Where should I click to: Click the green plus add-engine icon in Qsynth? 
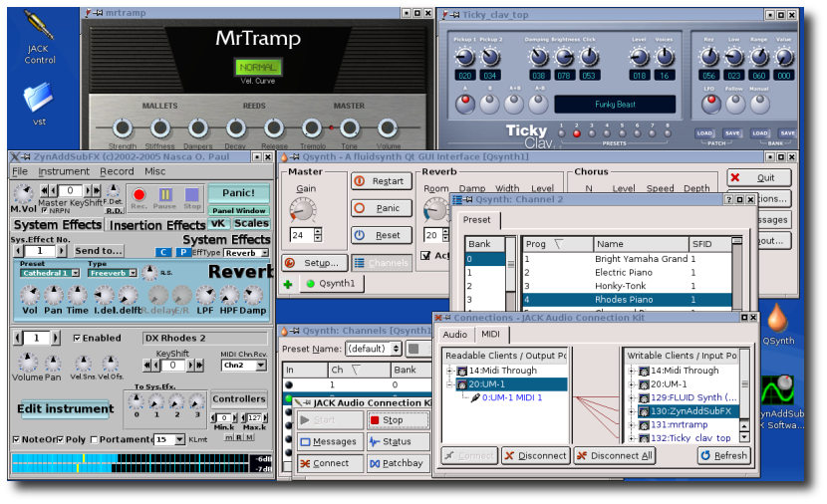point(288,284)
